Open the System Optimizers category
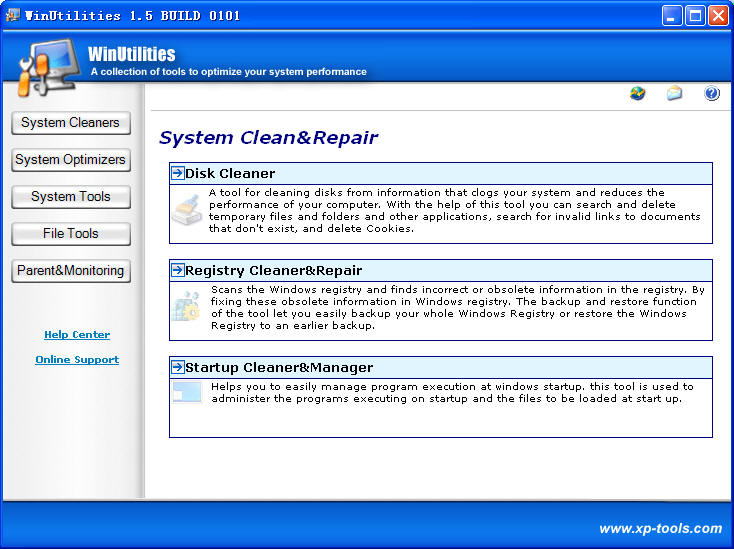This screenshot has width=734, height=549. pos(71,160)
